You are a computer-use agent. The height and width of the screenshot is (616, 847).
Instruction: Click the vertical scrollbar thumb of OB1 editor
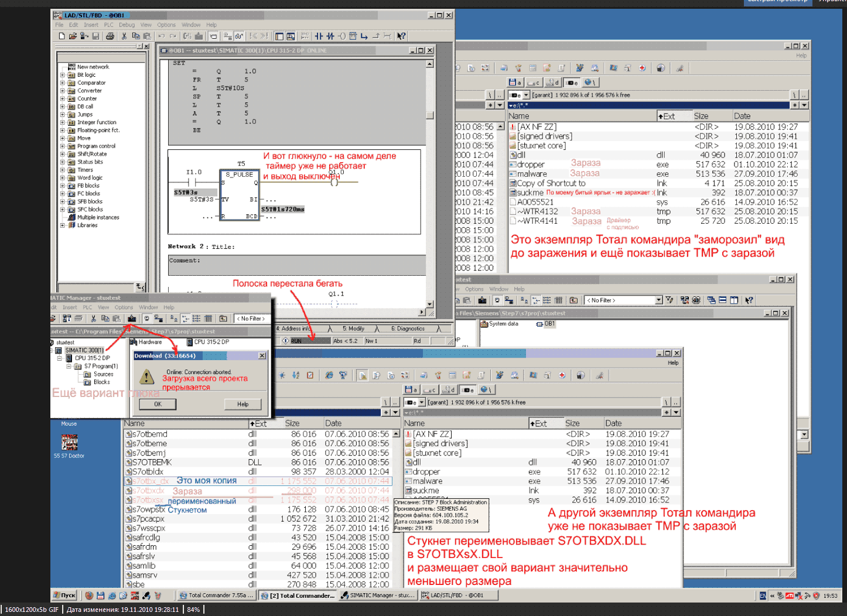429,115
